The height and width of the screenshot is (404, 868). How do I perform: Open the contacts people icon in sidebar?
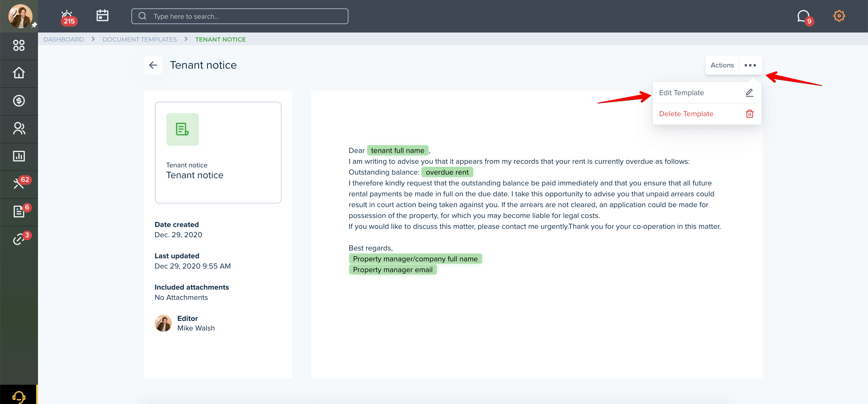(19, 128)
